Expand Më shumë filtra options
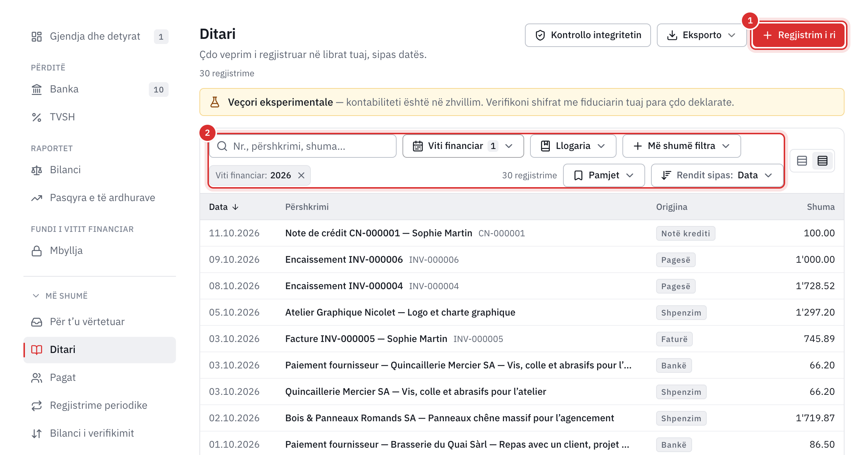 (681, 146)
